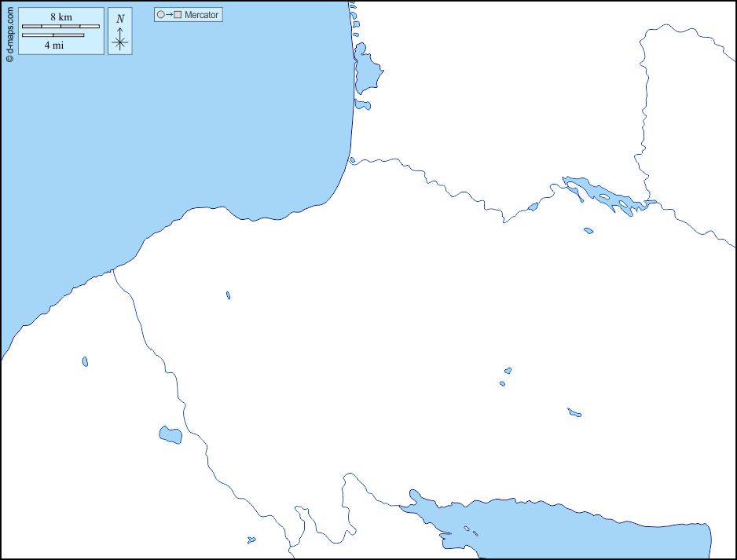This screenshot has width=737, height=560.
Task: Click the miles scale bar graphic
Action: pyautogui.click(x=53, y=35)
